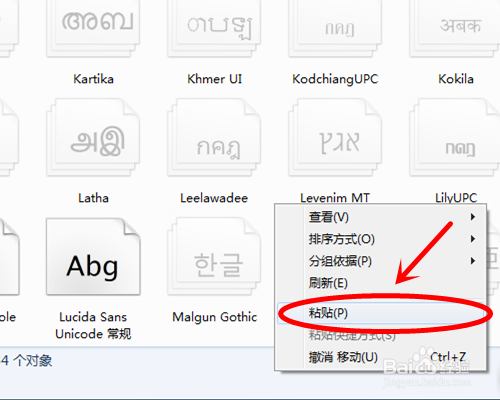
Task: Open the 排序方式(O) submenu
Action: [381, 239]
